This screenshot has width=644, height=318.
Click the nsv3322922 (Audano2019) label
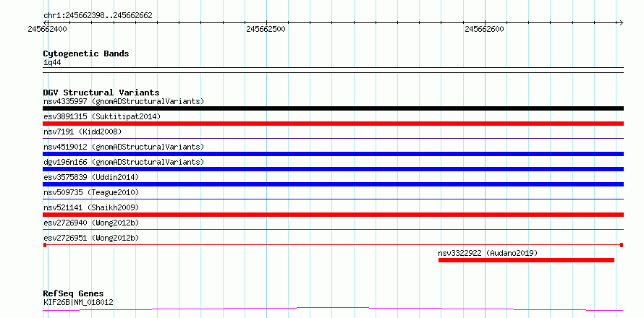[488, 253]
